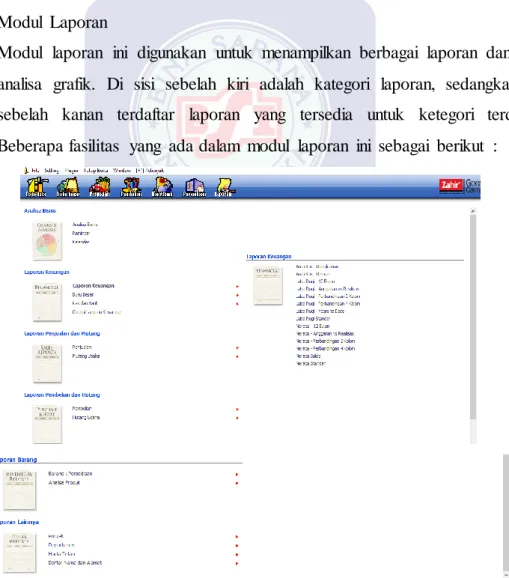
Task: Open the Kas & Bank module icon
Action: coord(163,187)
